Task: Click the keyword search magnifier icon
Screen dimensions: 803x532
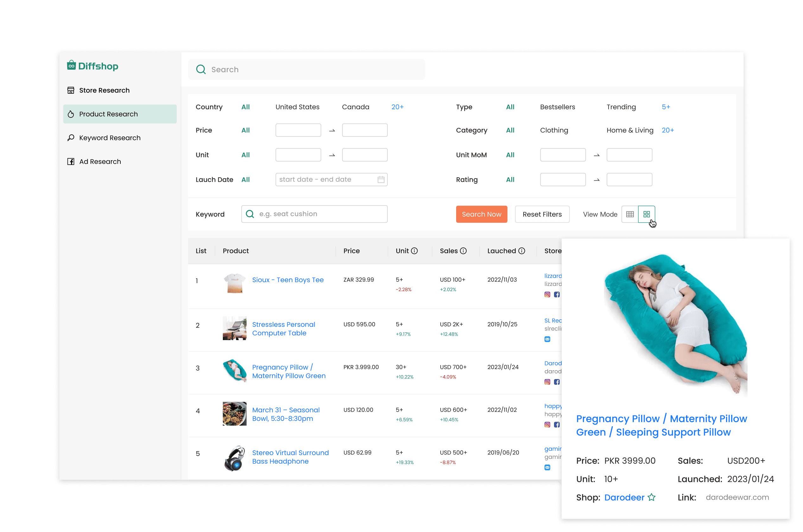Action: tap(251, 214)
